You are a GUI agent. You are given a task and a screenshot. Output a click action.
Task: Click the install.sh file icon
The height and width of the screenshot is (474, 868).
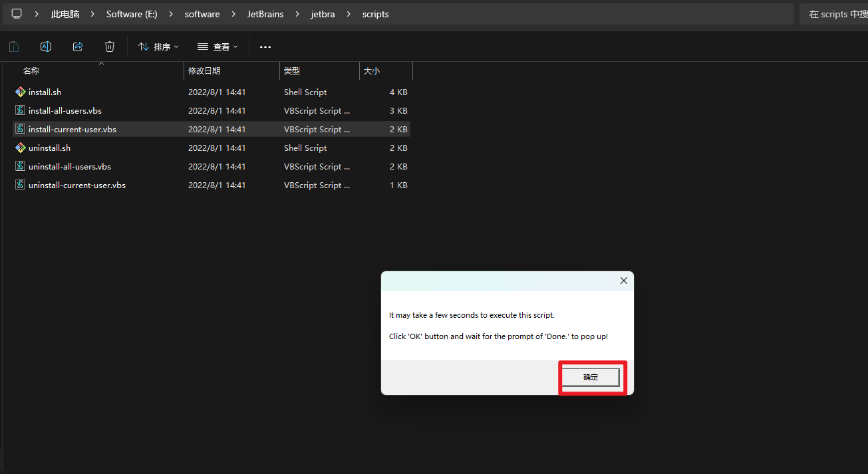point(20,92)
